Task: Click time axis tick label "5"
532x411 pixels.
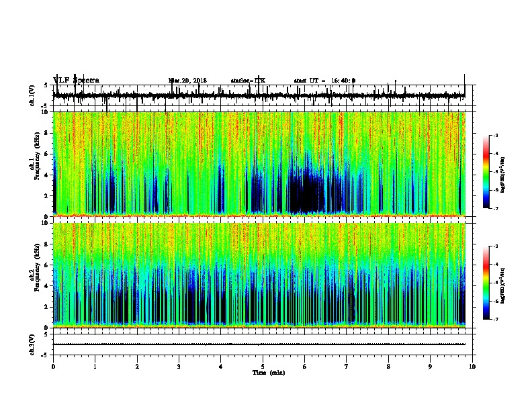Action: pyautogui.click(x=263, y=367)
